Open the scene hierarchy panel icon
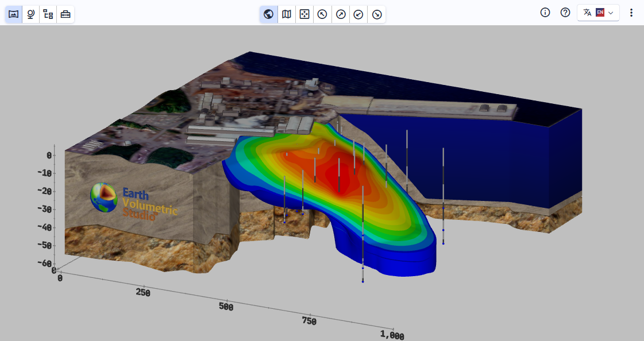This screenshot has width=644, height=341. pyautogui.click(x=48, y=14)
